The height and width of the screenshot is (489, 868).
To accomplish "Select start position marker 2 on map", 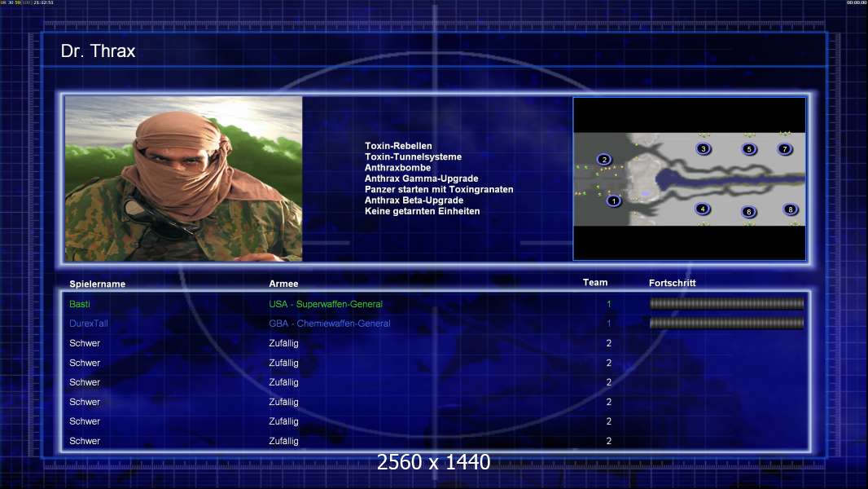I will [x=604, y=160].
